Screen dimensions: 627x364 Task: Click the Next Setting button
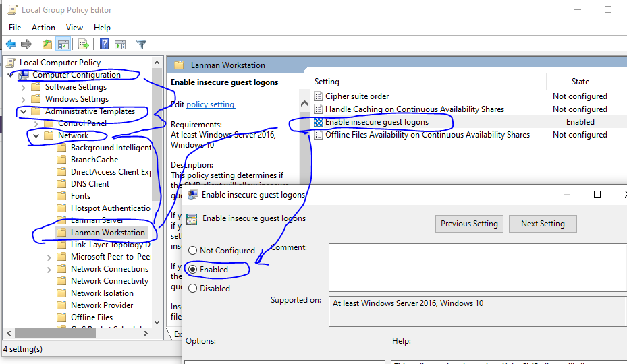[x=543, y=224]
